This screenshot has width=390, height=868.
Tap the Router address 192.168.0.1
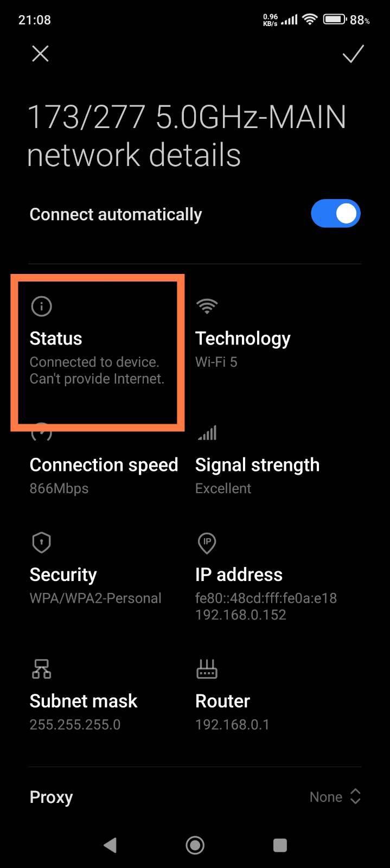pos(232,725)
